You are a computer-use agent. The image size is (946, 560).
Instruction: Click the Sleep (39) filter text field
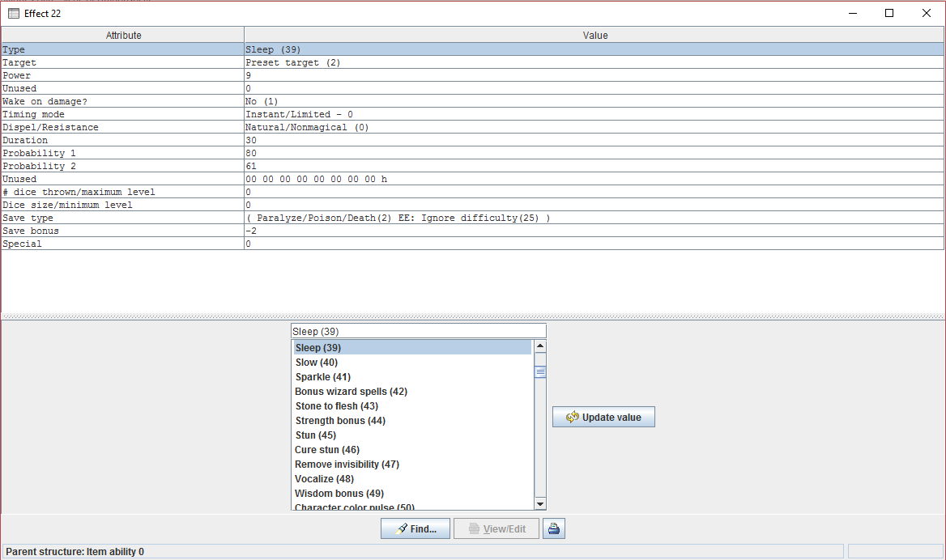tap(419, 332)
